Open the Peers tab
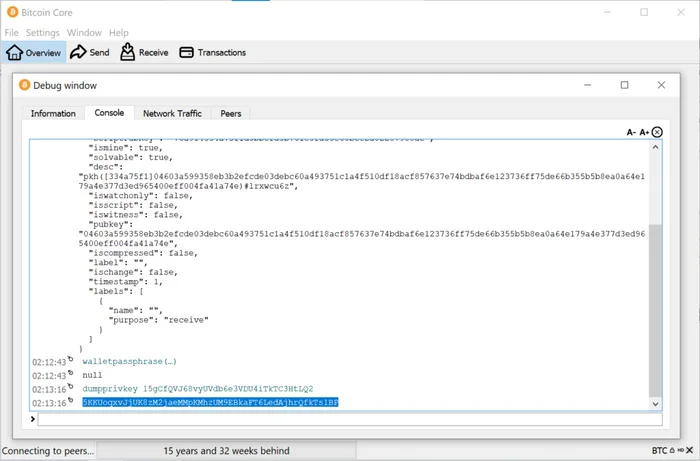The image size is (700, 461). coord(231,113)
